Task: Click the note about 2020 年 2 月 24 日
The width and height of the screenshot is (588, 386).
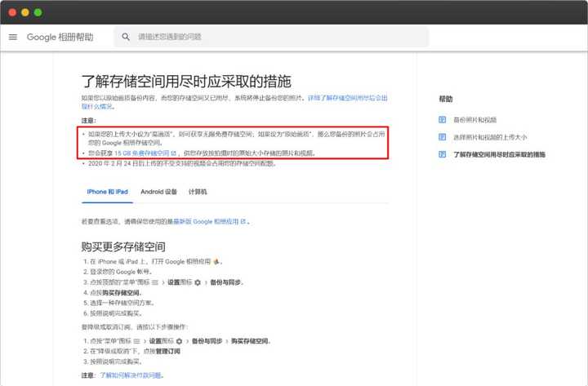Action: point(182,164)
